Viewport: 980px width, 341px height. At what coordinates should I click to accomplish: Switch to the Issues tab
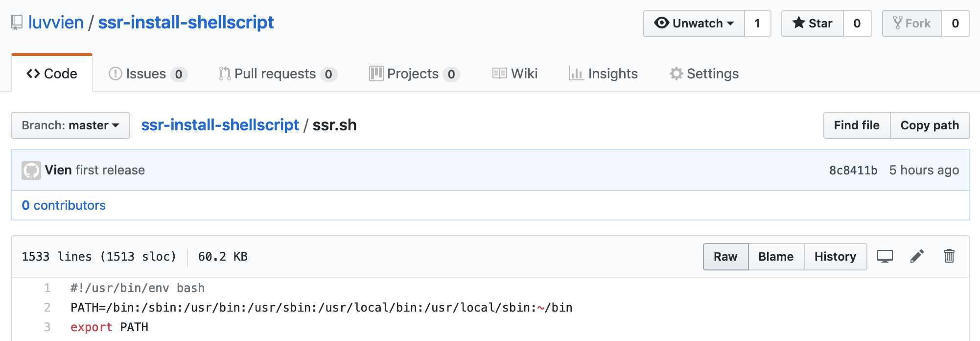coord(148,73)
